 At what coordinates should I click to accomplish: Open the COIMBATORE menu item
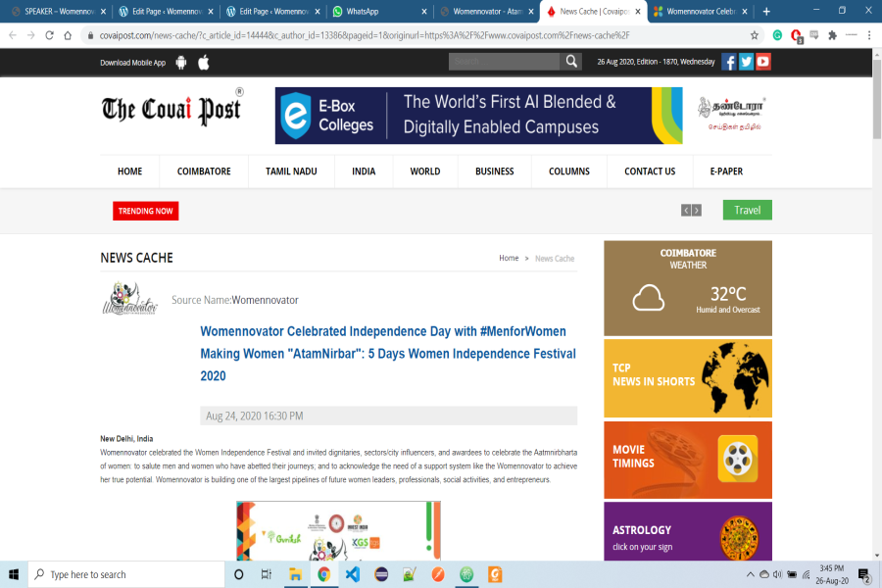(x=204, y=171)
